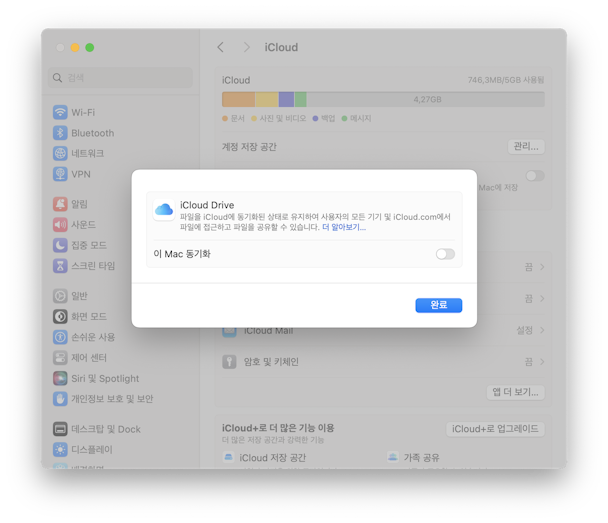Screen dimensions: 608x523
Task: Click the green 메시지 storage segment
Action: pos(301,99)
